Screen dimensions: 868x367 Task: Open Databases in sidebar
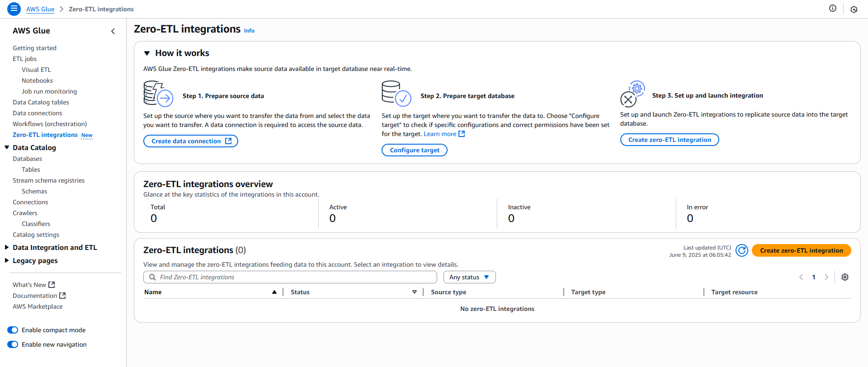point(27,159)
